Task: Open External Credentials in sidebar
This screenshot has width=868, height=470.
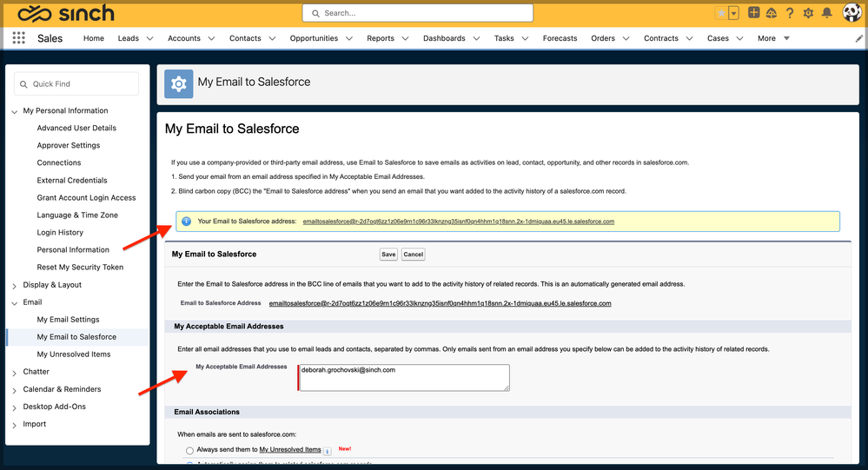Action: tap(72, 180)
